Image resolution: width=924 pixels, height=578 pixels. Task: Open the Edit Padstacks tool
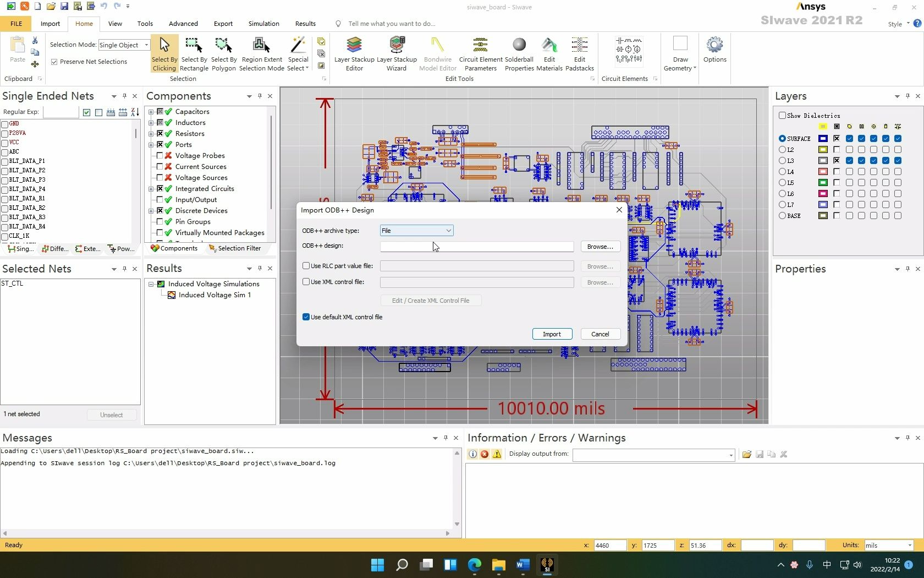[x=579, y=53]
